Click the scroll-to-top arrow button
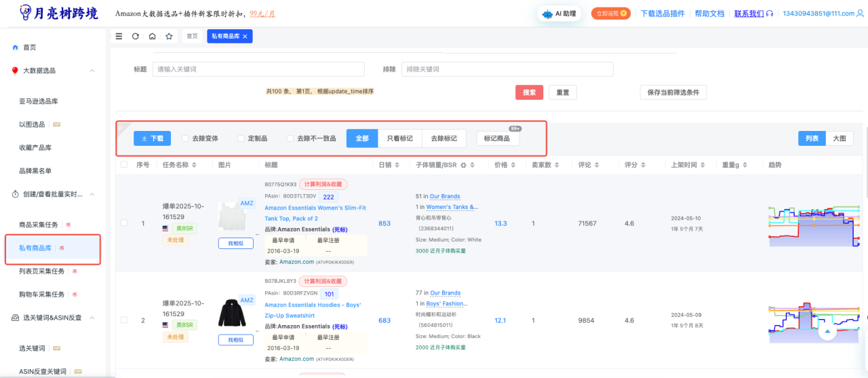This screenshot has width=868, height=378. [827, 333]
